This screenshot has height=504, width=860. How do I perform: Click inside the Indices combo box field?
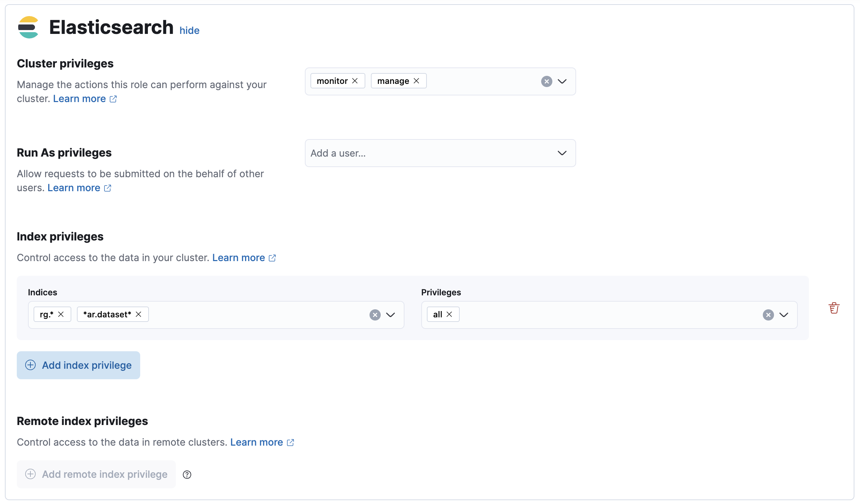216,315
